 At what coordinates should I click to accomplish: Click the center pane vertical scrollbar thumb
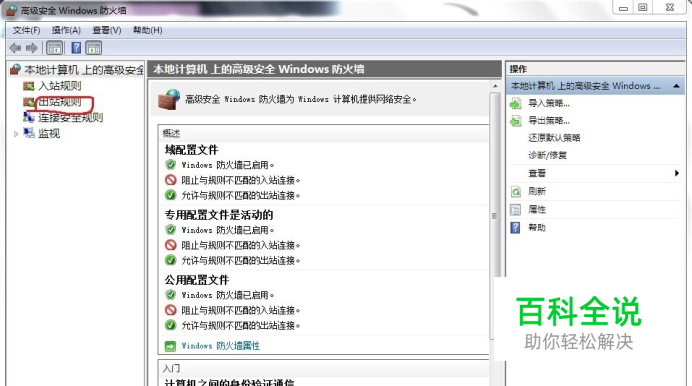[x=495, y=215]
